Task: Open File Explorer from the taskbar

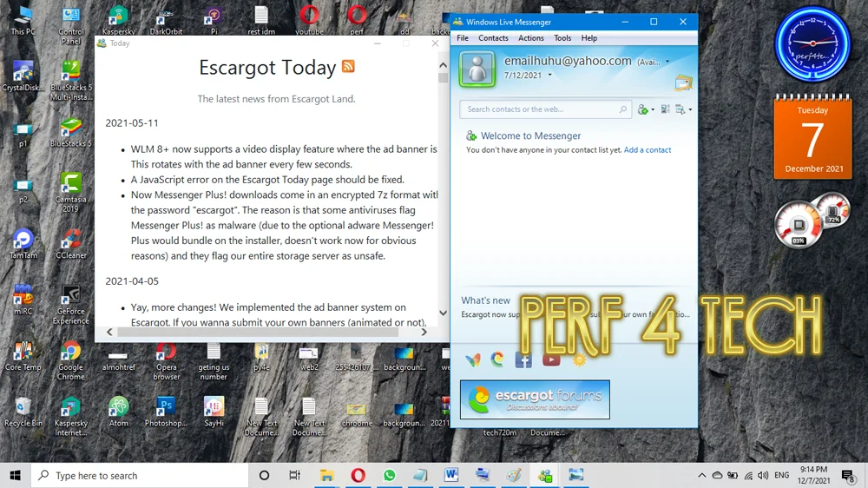Action: point(326,475)
